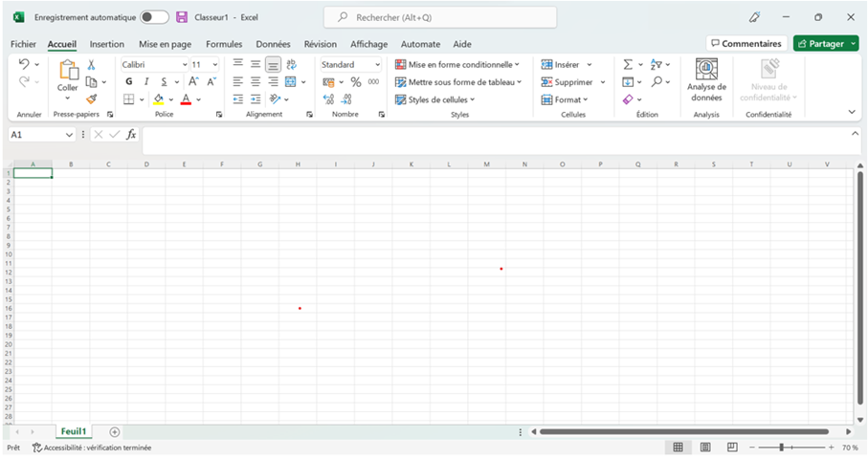Click the Commentaires button
868x459 pixels.
click(746, 43)
